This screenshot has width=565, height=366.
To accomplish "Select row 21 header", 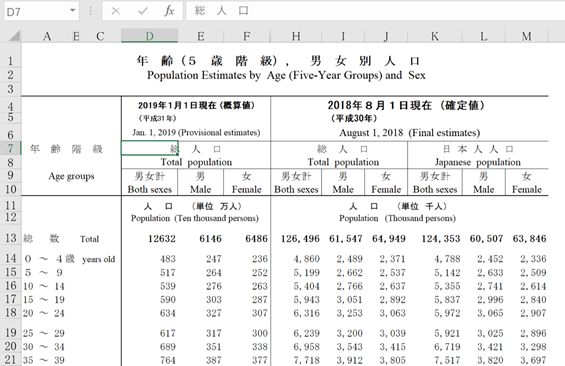I will (10, 360).
